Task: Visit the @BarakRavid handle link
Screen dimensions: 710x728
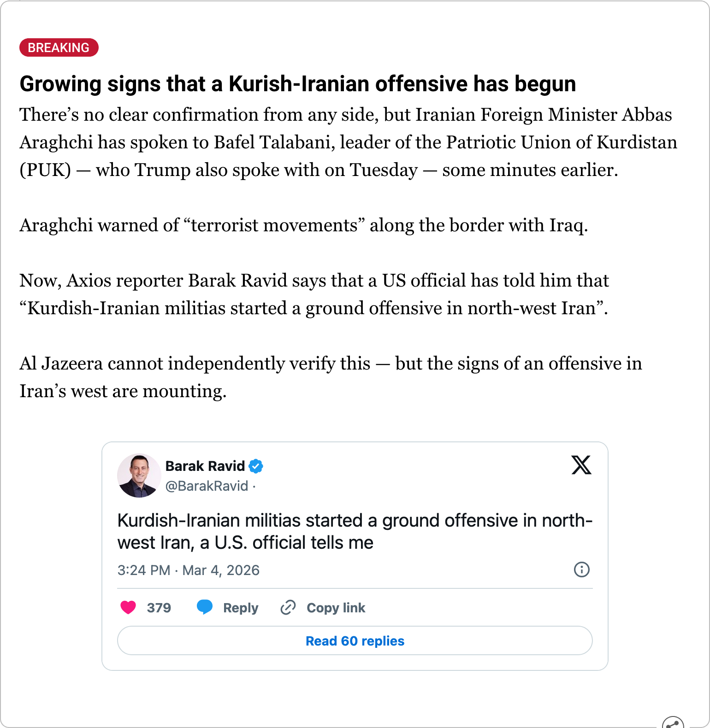Action: [207, 486]
